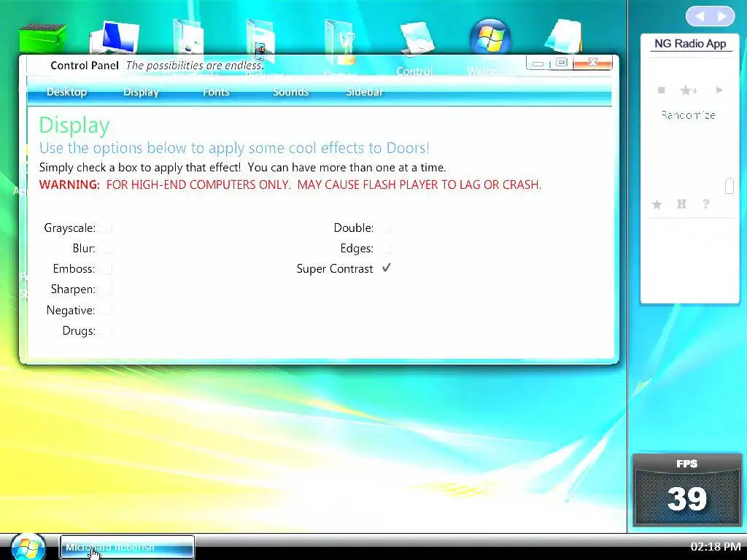Viewport: 747px width, 560px height.
Task: Enable the Grayscale checkbox
Action: tap(107, 227)
